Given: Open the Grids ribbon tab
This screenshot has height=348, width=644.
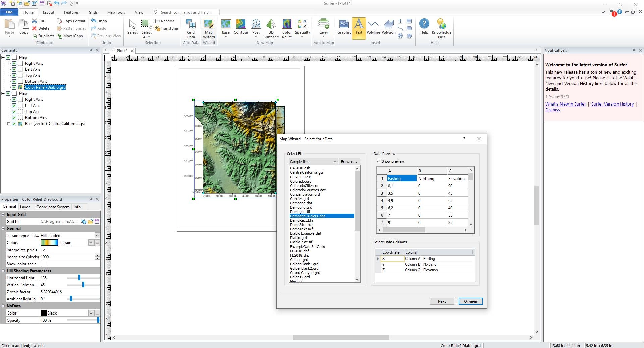Looking at the screenshot, I should [93, 12].
